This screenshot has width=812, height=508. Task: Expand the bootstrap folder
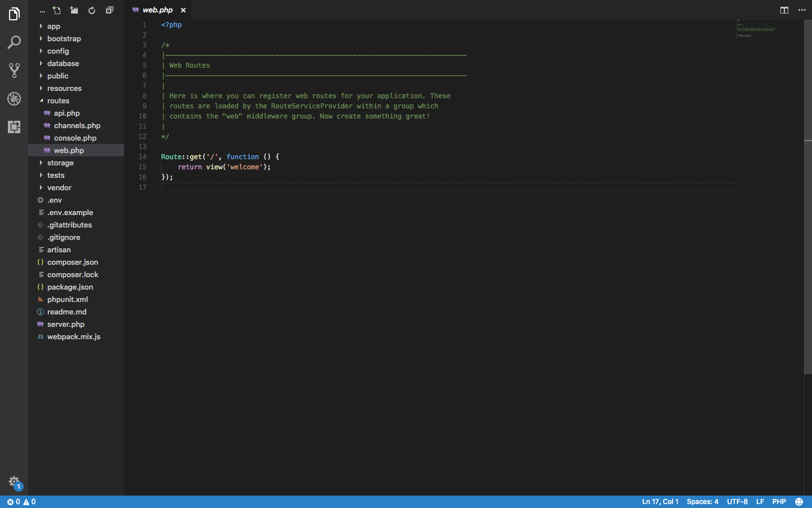point(76,38)
